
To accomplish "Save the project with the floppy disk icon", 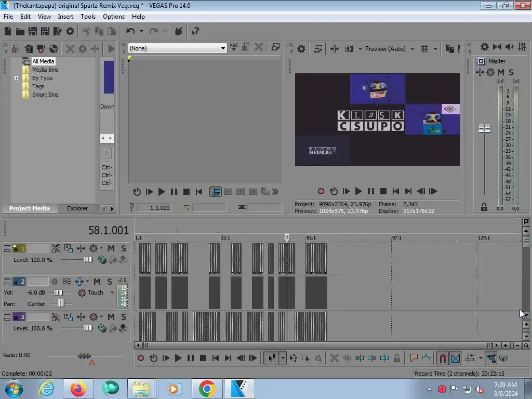I will pyautogui.click(x=33, y=31).
